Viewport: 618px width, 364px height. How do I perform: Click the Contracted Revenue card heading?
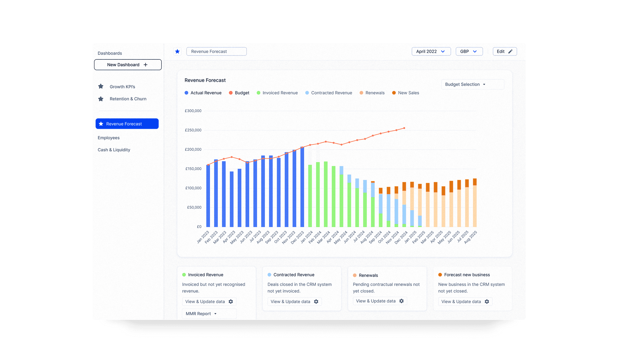(x=294, y=275)
